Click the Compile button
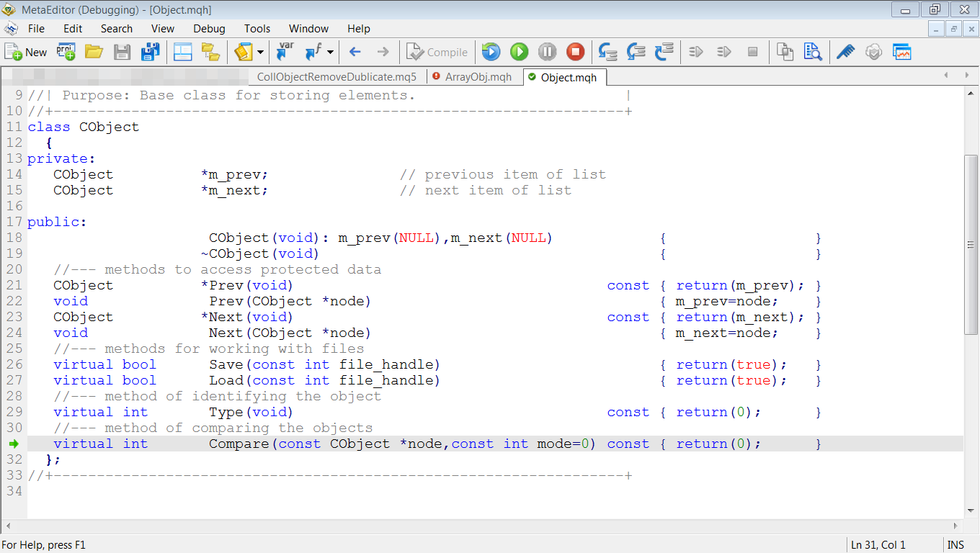Image resolution: width=980 pixels, height=553 pixels. pyautogui.click(x=437, y=52)
